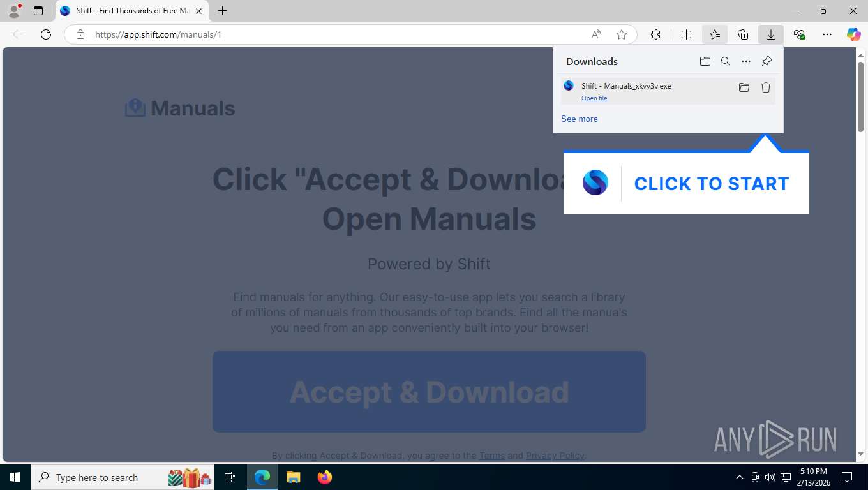Viewport: 868px width, 490px height.
Task: Click the address bar URL
Action: 158,34
